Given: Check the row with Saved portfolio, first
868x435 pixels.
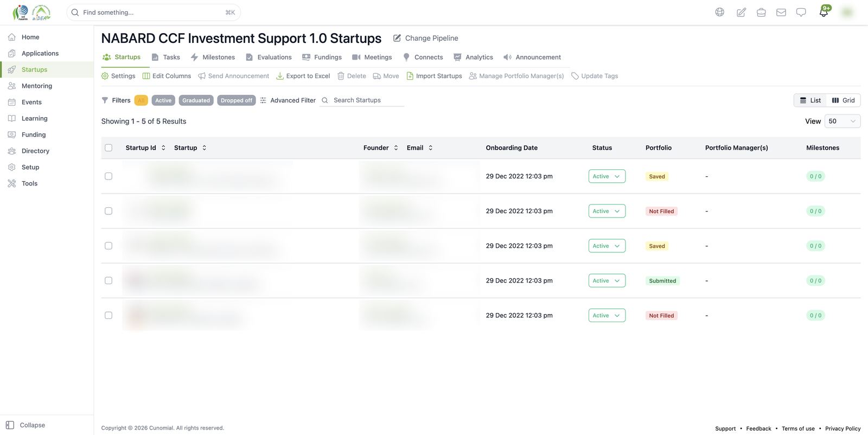Looking at the screenshot, I should [x=108, y=176].
